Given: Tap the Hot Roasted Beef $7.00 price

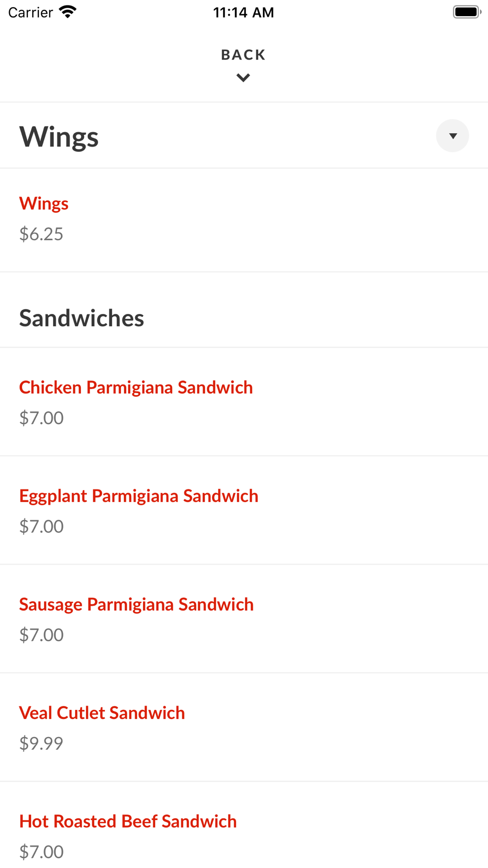Looking at the screenshot, I should pyautogui.click(x=41, y=851).
